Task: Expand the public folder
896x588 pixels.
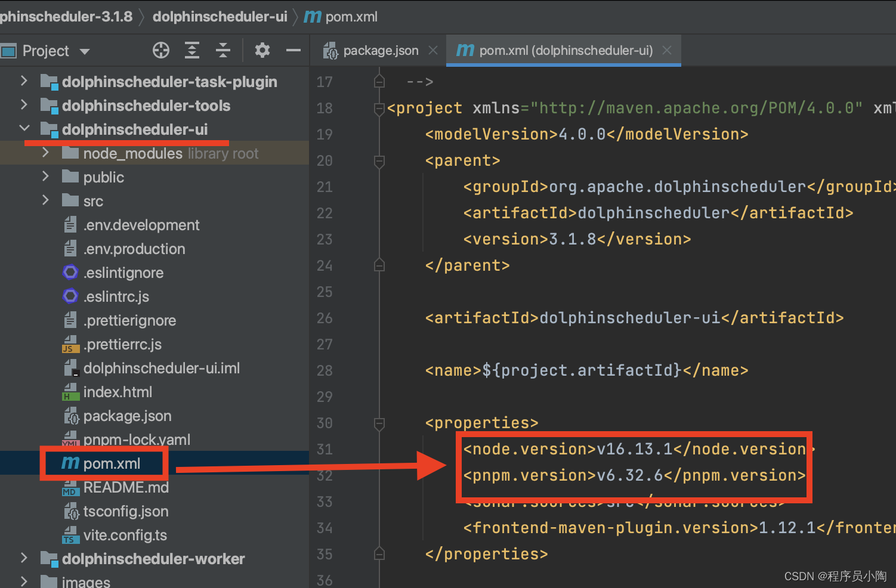Action: (45, 177)
